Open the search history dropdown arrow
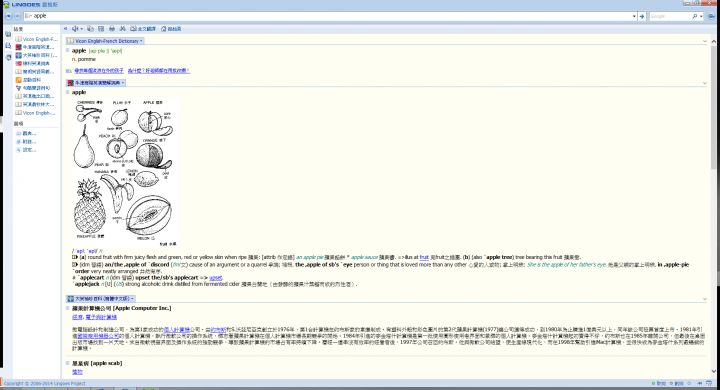The image size is (720, 390). [634, 16]
